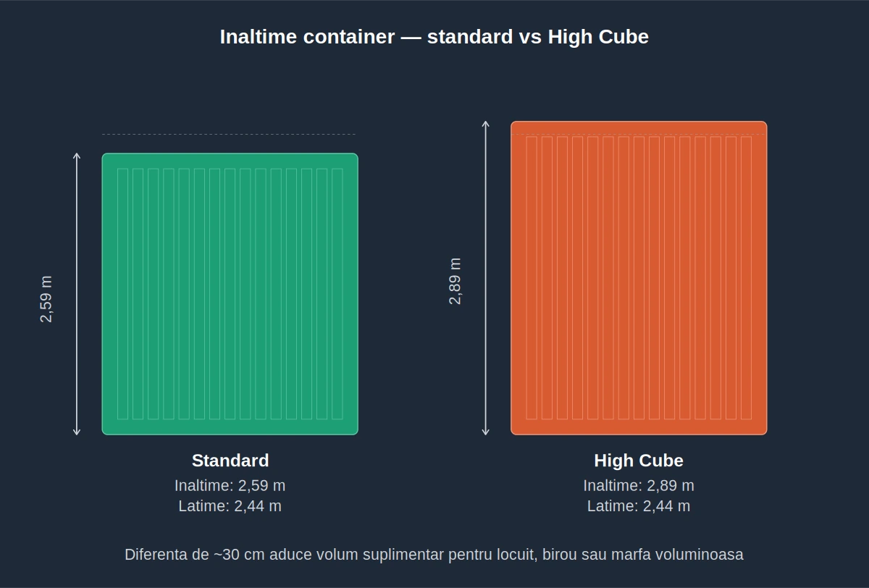The height and width of the screenshot is (588, 869).
Task: Click the vertical "2,89 m" dimension label
Action: (455, 281)
